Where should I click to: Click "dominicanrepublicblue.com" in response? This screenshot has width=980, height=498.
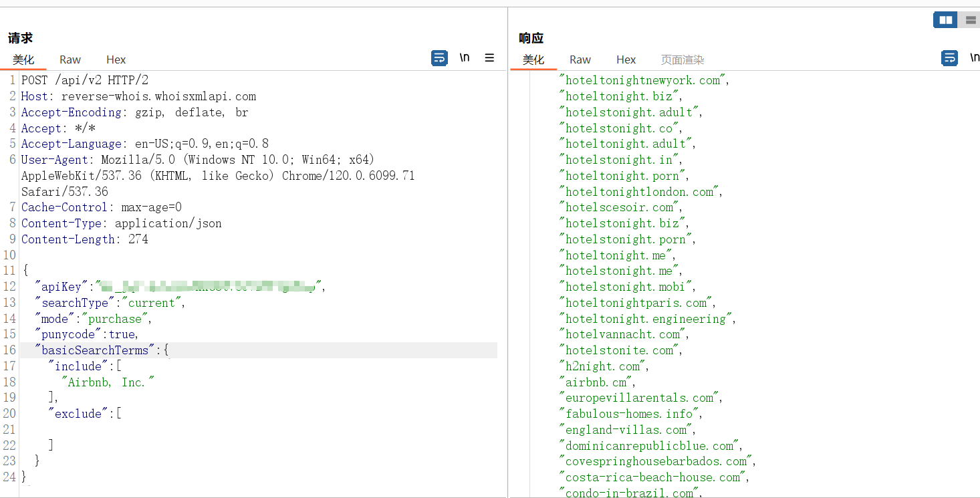click(650, 446)
